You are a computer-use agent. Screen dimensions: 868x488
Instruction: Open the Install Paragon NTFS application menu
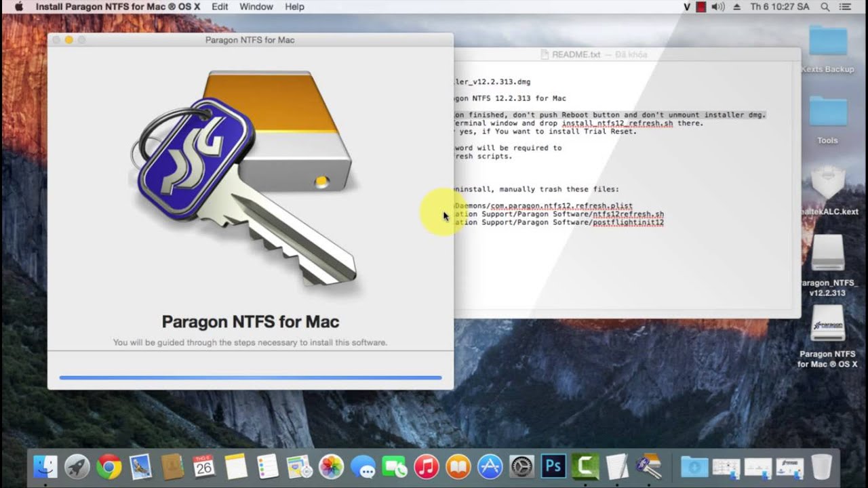click(x=118, y=7)
